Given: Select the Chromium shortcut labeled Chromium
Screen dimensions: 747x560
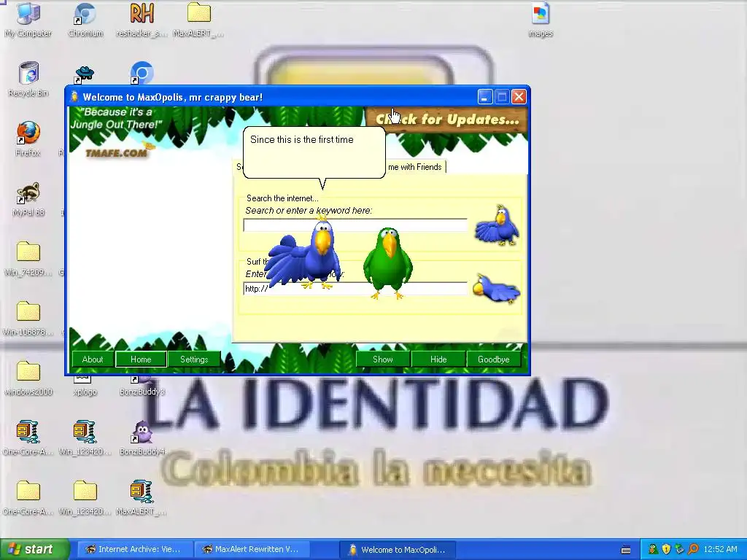Looking at the screenshot, I should pos(85,20).
